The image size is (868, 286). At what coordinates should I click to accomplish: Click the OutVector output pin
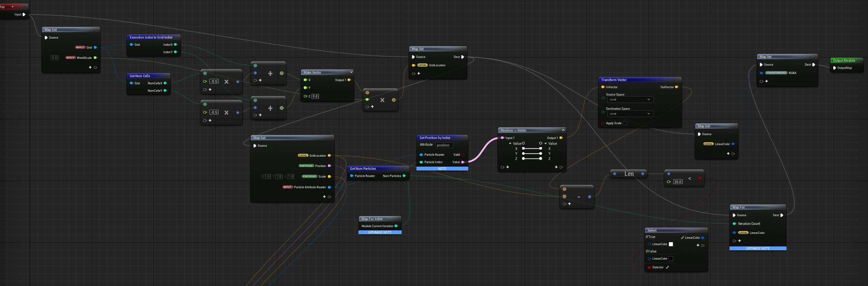[x=676, y=87]
